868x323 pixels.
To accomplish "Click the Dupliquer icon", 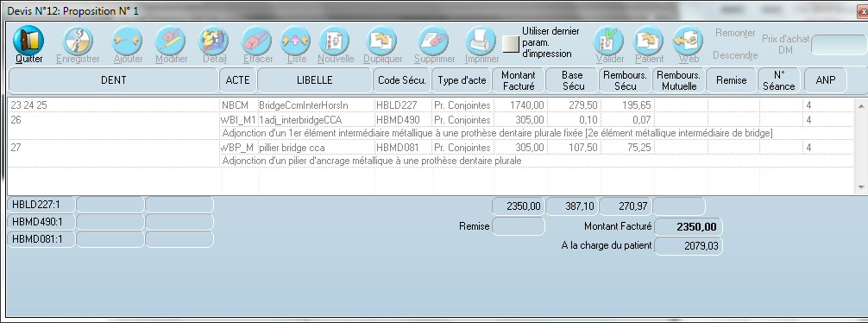I will 382,41.
